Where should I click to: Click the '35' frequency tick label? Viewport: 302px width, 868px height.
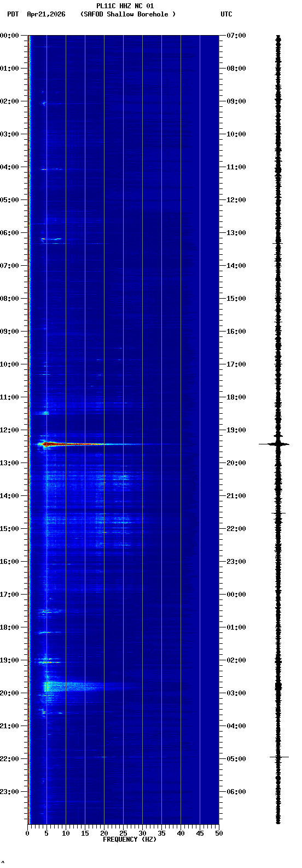(x=161, y=833)
